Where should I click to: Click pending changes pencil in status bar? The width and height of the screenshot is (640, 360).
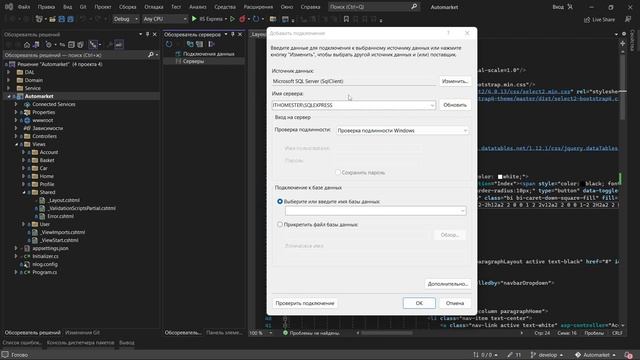[514, 355]
